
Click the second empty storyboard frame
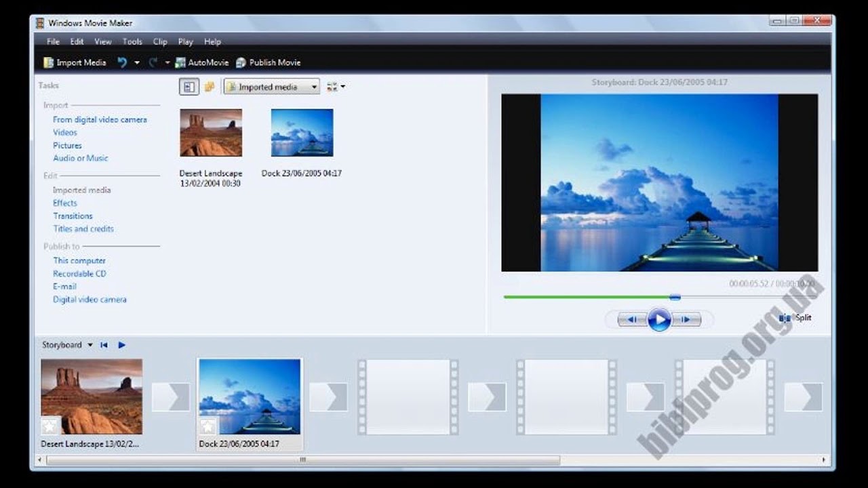567,396
